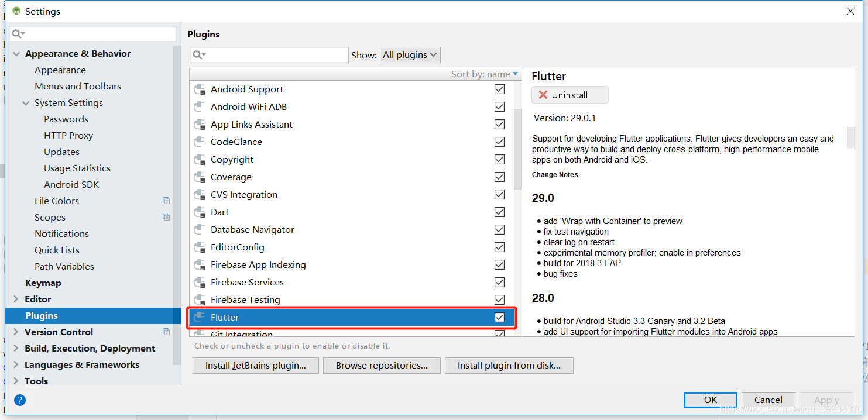Expand Build, Execution, Deployment section
This screenshot has width=868, height=420.
(x=16, y=349)
